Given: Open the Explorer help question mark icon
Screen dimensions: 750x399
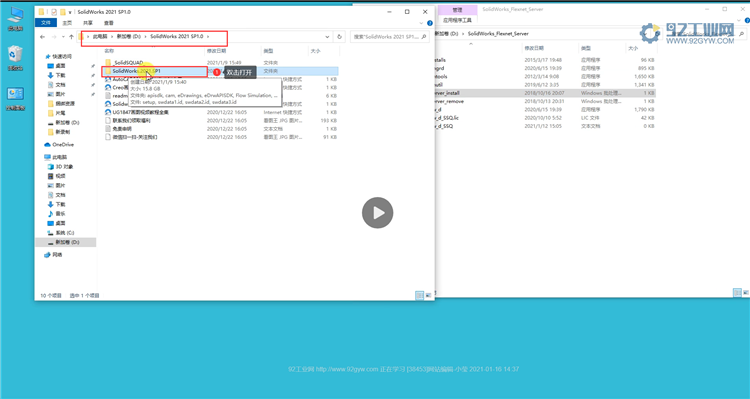Looking at the screenshot, I should pyautogui.click(x=430, y=23).
